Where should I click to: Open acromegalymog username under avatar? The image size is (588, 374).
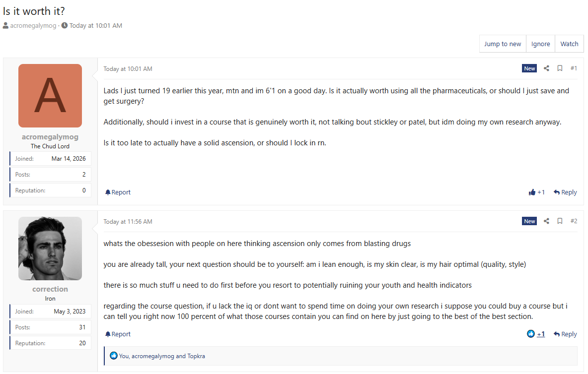[50, 137]
